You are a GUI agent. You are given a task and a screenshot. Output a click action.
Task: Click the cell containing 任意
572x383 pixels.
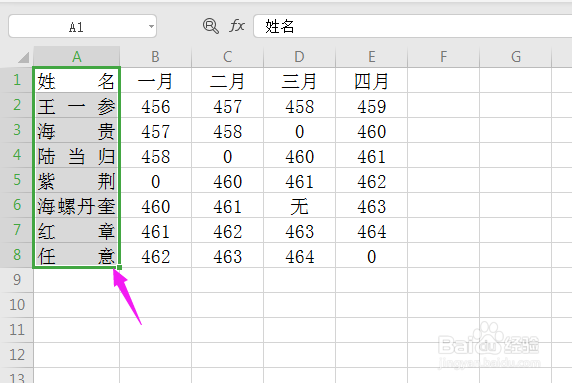coord(77,255)
